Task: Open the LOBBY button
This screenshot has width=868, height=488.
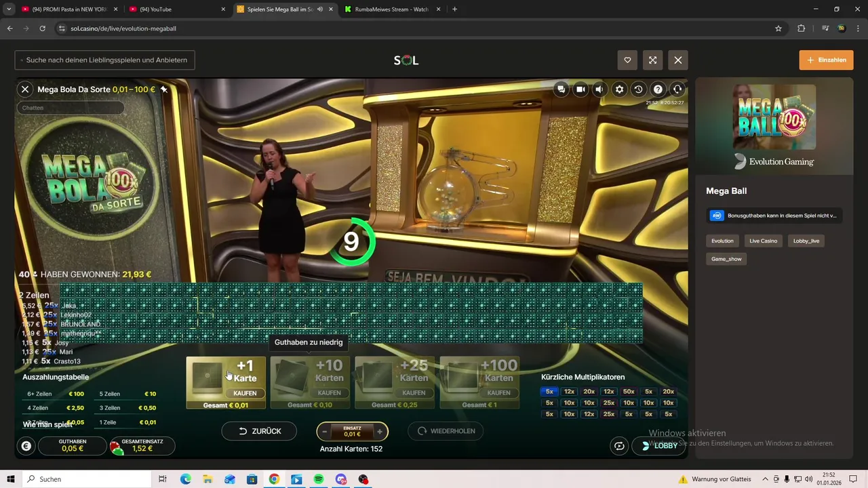Action: coord(658,446)
